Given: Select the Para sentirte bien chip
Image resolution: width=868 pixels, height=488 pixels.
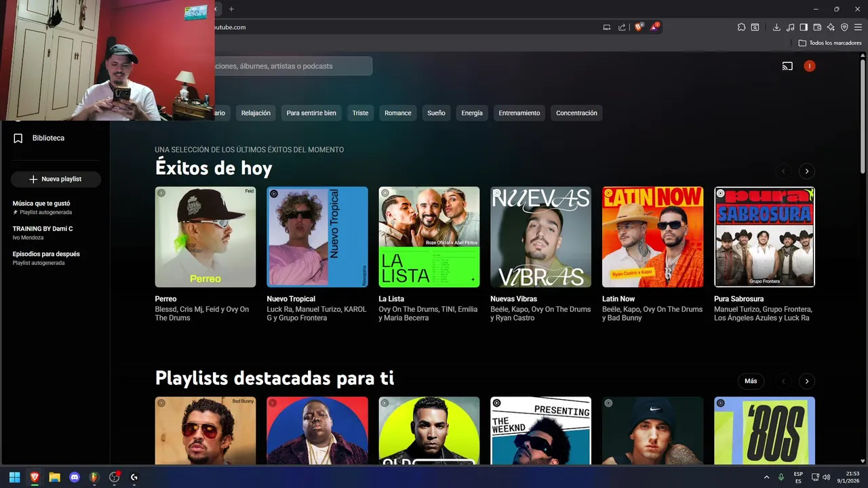Looking at the screenshot, I should pyautogui.click(x=311, y=113).
